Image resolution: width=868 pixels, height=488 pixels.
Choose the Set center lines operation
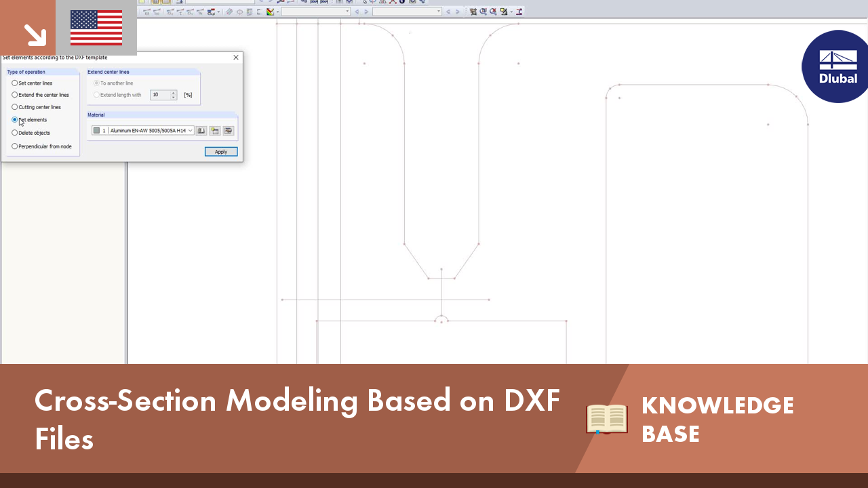click(14, 83)
